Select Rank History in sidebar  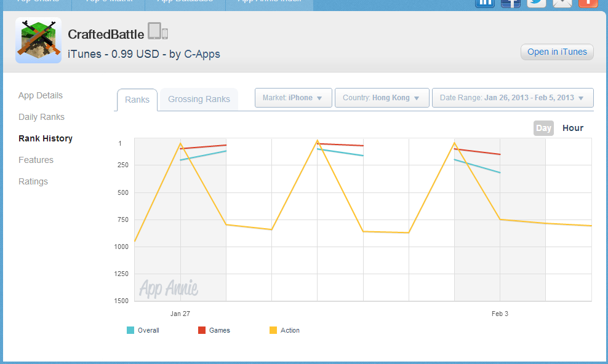(x=46, y=138)
